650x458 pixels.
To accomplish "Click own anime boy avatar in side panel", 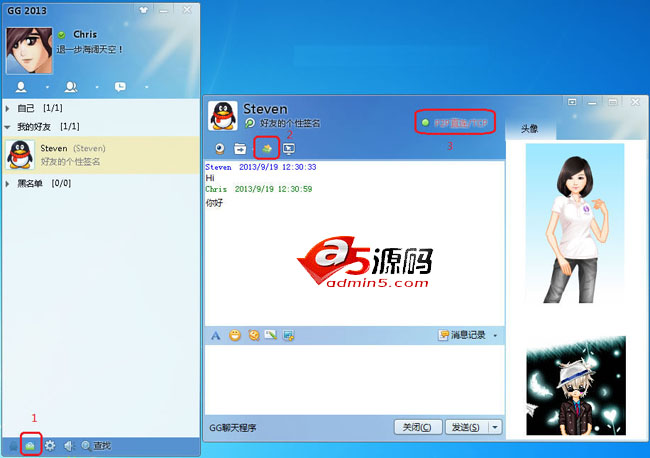I will 576,385.
